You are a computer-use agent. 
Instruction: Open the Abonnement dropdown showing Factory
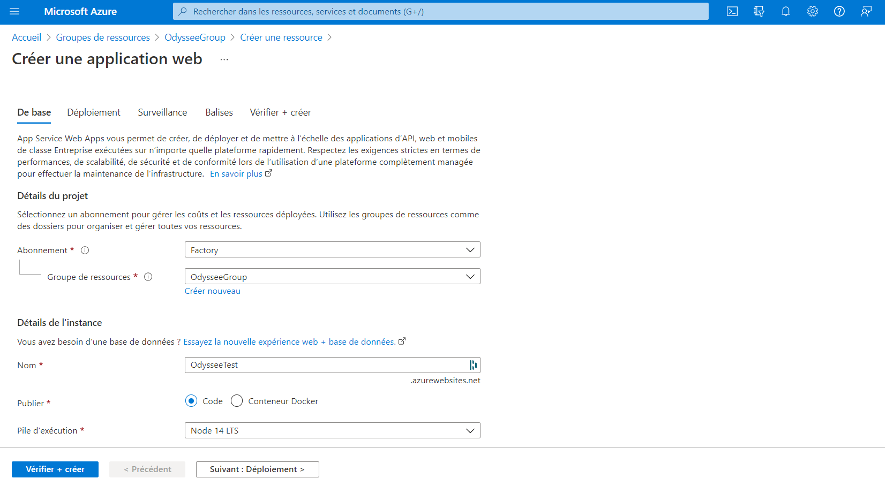tap(333, 250)
